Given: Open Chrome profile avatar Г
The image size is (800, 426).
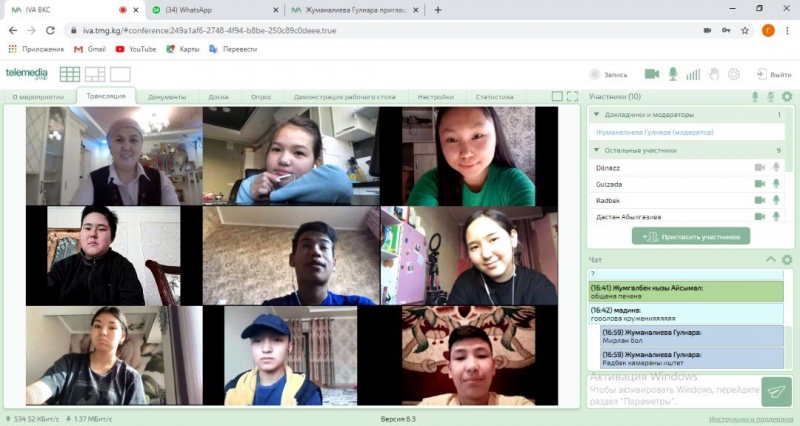Looking at the screenshot, I should 768,31.
